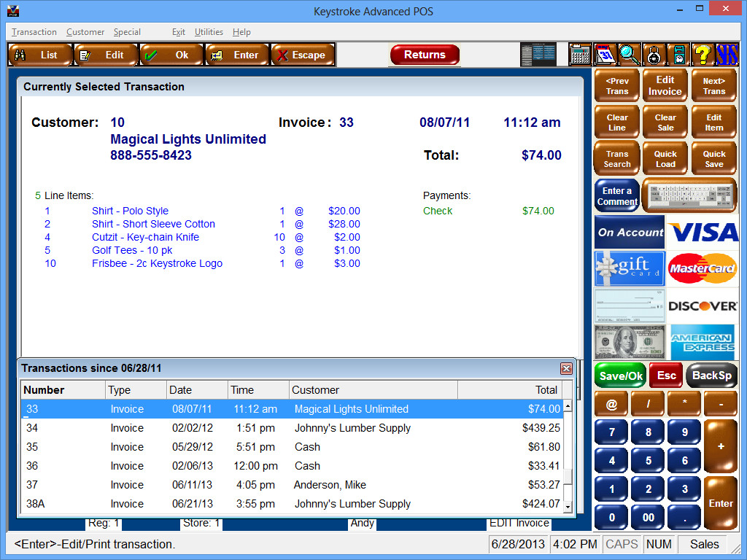Open Trans Search
The width and height of the screenshot is (747, 560).
pos(617,159)
